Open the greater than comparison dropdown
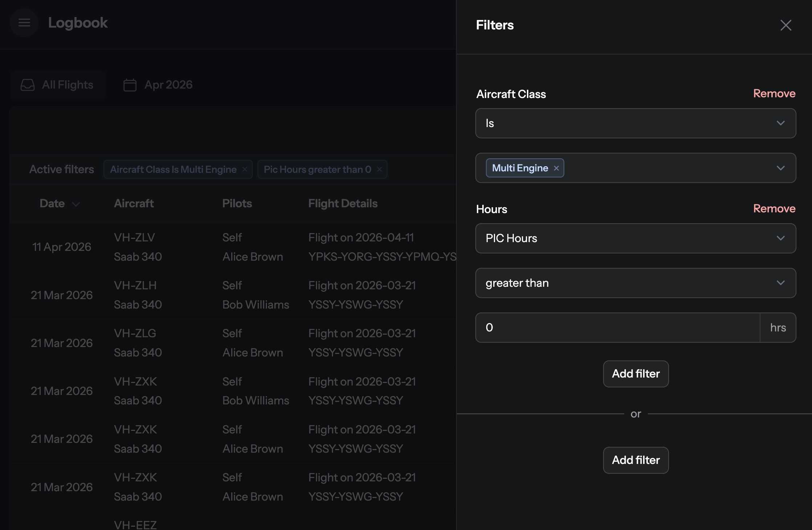 [x=636, y=283]
